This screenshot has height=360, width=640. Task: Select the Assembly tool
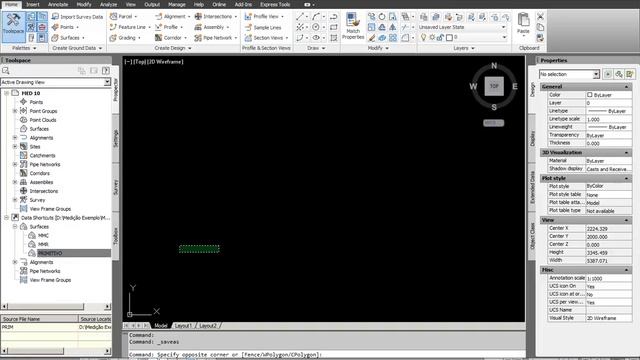211,27
